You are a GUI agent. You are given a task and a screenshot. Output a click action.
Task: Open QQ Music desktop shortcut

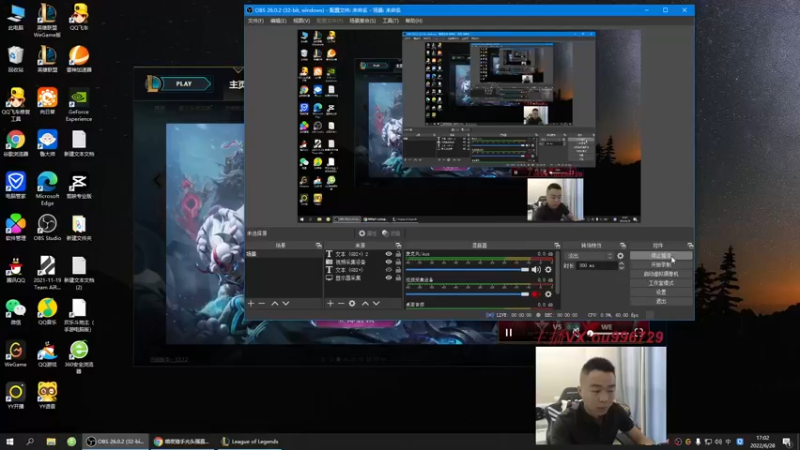47,312
